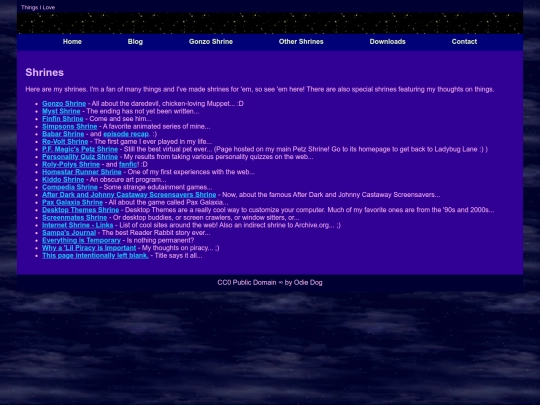This screenshot has height=405, width=540.
Task: Open Sampa's Journal link
Action: click(x=69, y=232)
